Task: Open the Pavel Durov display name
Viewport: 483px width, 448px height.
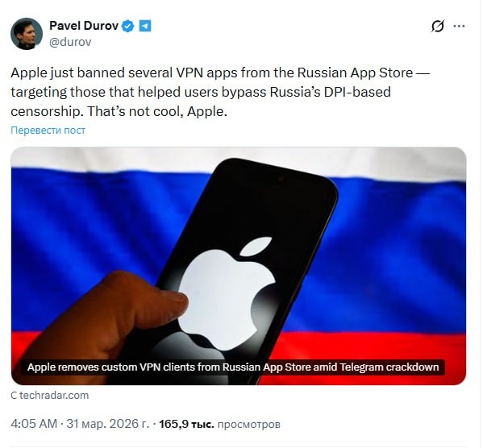Action: [84, 26]
